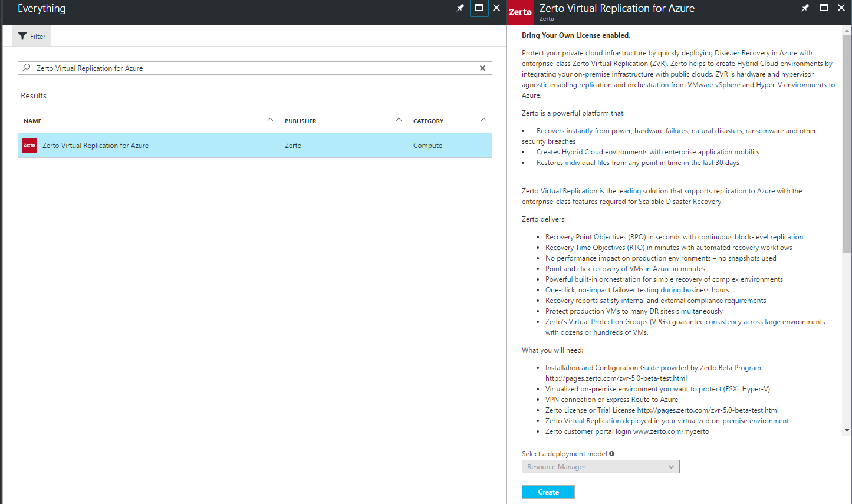
Task: Open the Filter option
Action: click(32, 36)
